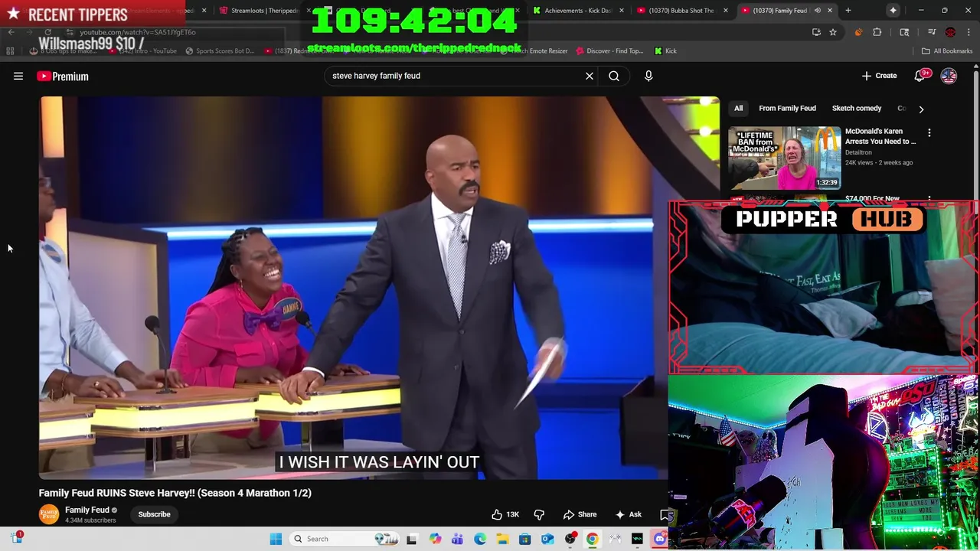
Task: Open options for McDonald's Karen video
Action: click(929, 133)
